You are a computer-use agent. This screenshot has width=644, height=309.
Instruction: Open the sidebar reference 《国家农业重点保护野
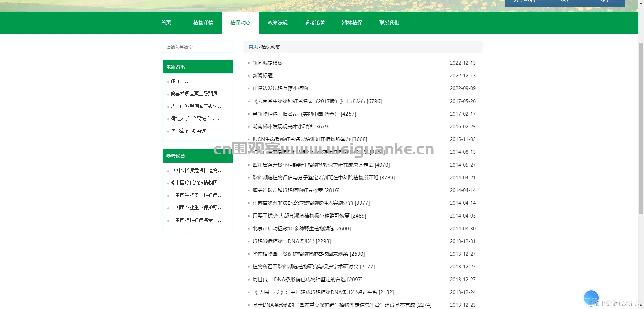pos(197,208)
